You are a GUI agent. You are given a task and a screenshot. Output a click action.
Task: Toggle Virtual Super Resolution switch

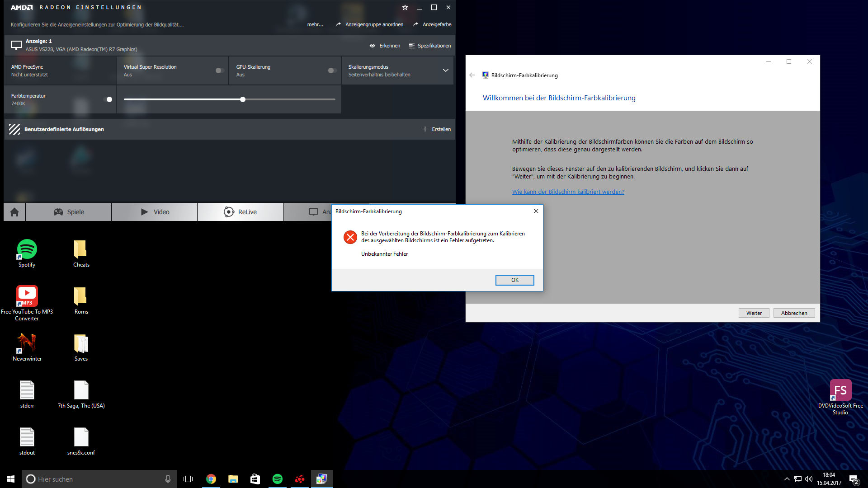click(x=220, y=70)
